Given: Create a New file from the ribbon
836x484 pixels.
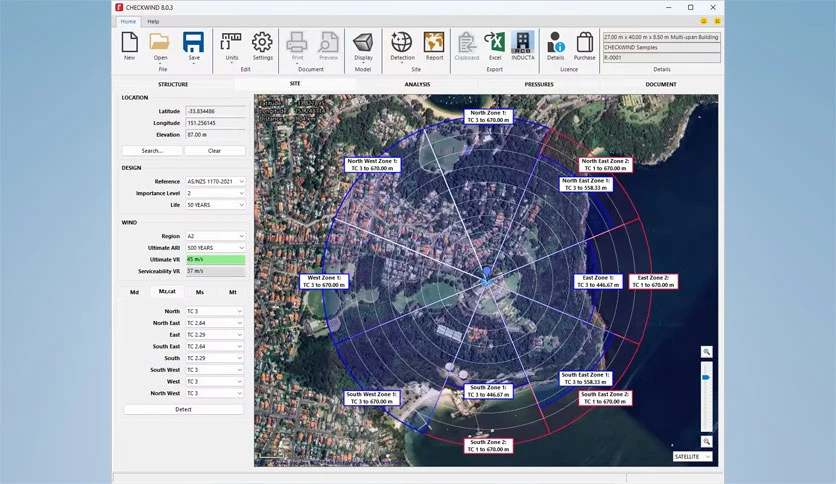Looking at the screenshot, I should point(130,46).
